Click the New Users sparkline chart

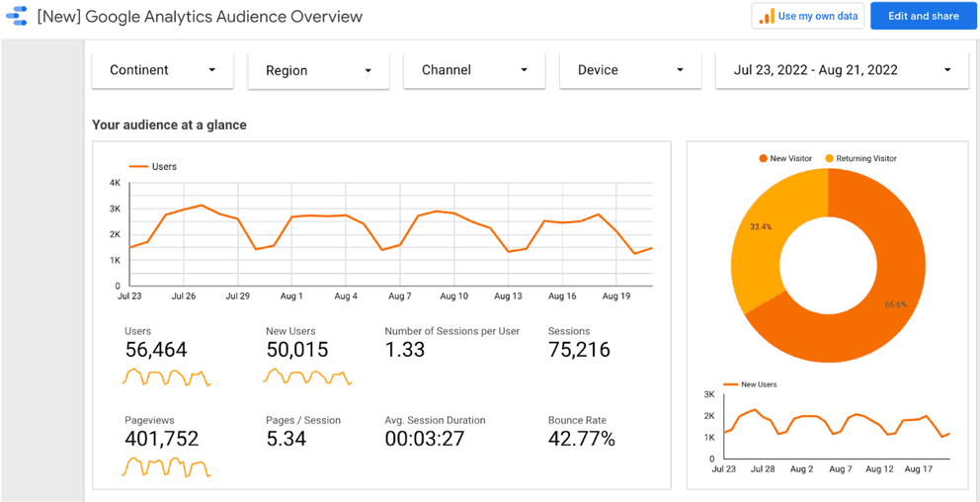(307, 377)
